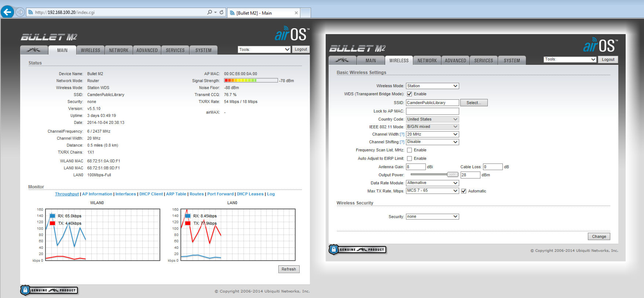Click the Select... SSID button
The width and height of the screenshot is (644, 298).
coord(474,103)
